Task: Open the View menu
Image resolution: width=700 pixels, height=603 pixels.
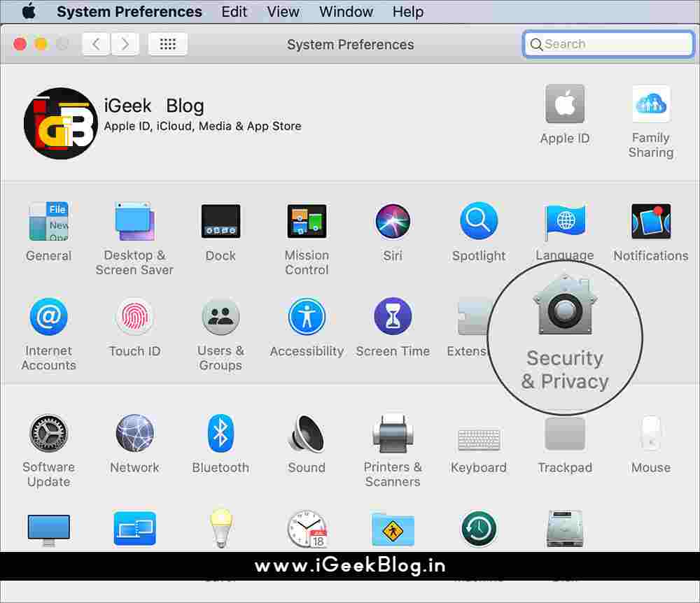Action: tap(283, 12)
